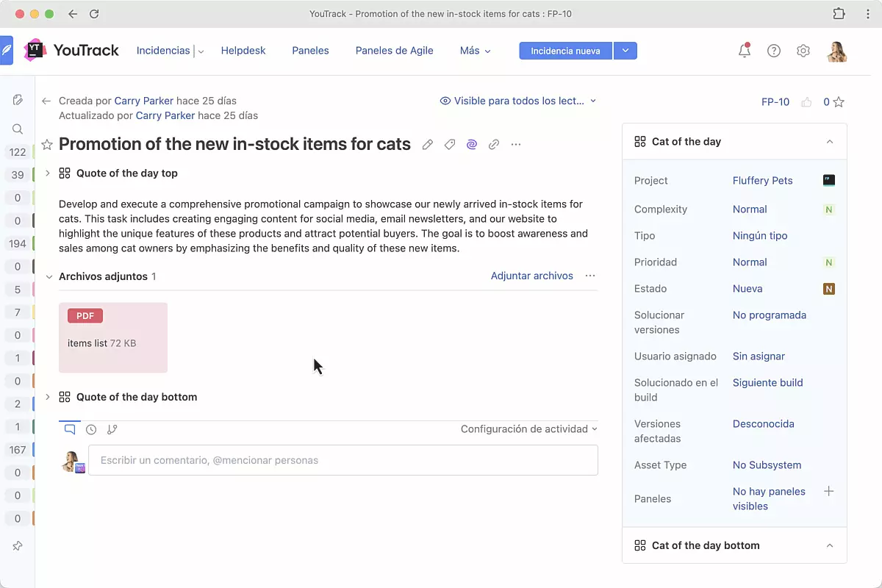The width and height of the screenshot is (882, 588).
Task: Click the 'Incidencia nueva' button
Action: click(x=565, y=51)
